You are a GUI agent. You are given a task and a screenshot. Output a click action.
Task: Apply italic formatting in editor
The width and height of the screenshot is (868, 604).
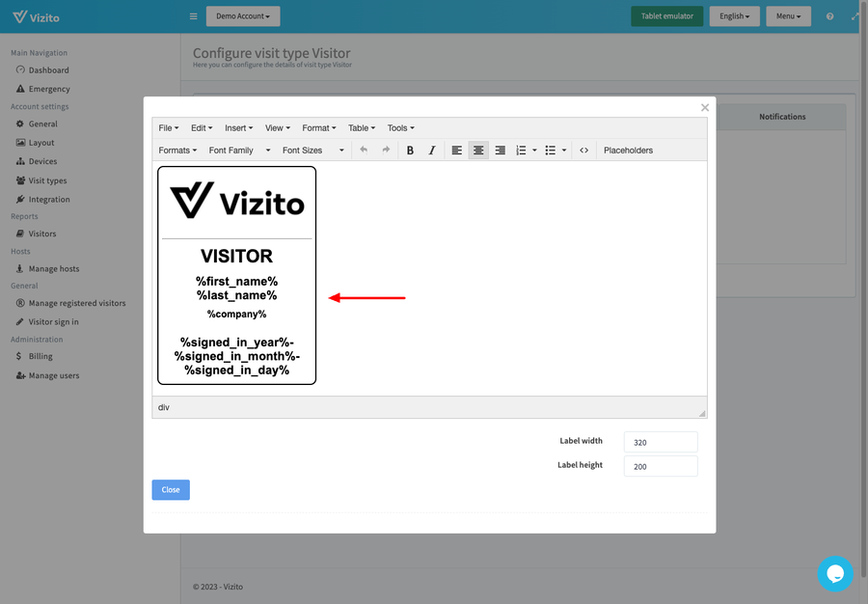(x=431, y=151)
